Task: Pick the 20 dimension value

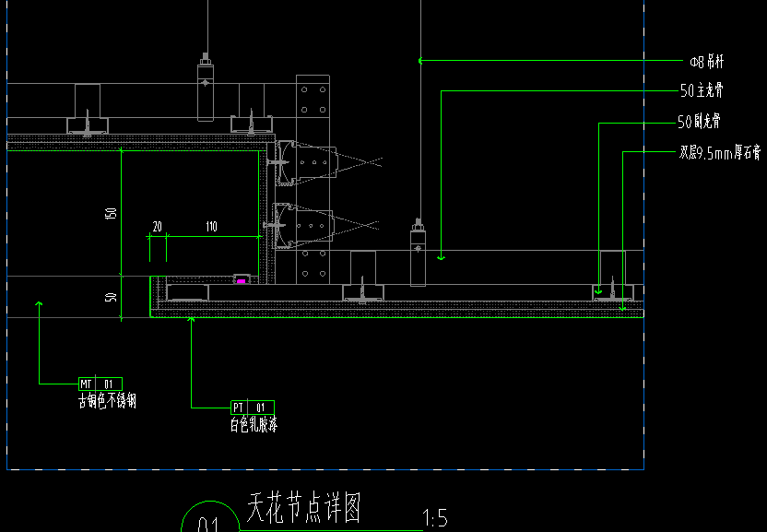Action: click(157, 226)
